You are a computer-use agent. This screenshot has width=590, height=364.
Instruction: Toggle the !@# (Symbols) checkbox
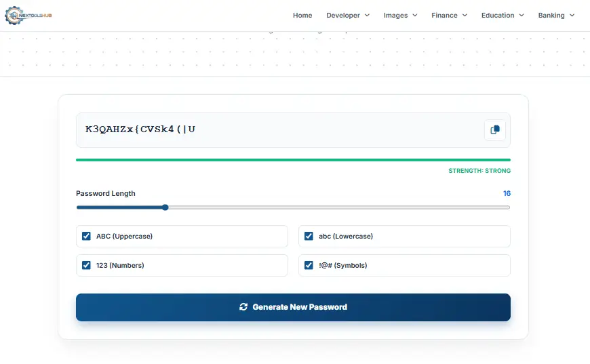(x=309, y=266)
